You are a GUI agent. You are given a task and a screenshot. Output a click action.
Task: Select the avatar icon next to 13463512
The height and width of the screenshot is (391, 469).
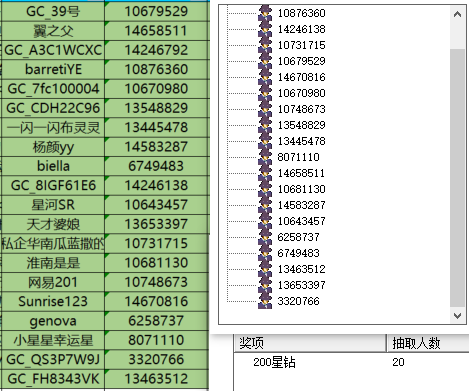click(x=265, y=269)
